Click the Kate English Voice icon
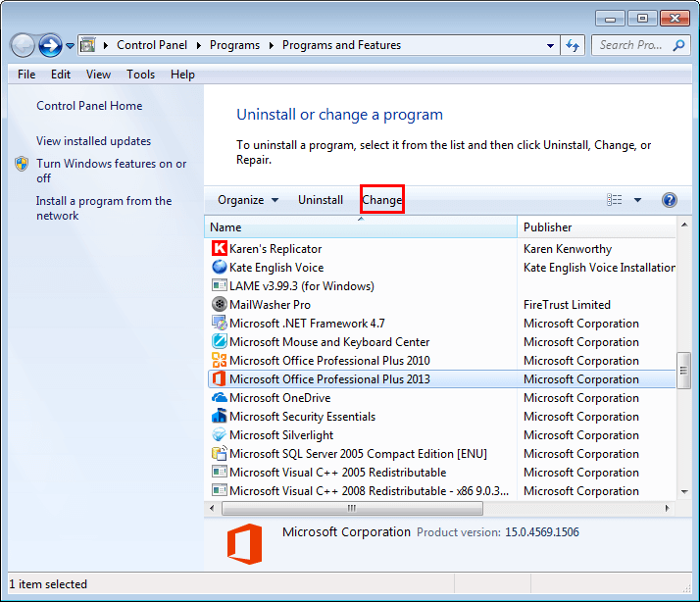 220,268
